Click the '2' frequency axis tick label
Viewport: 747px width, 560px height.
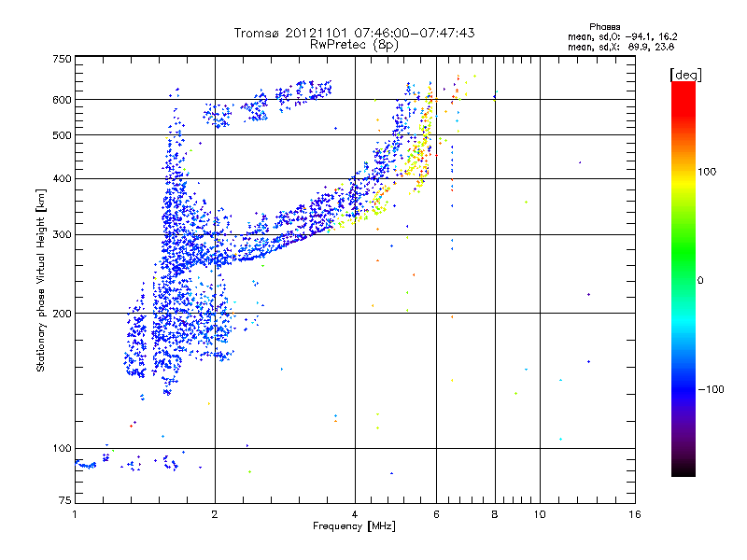(x=215, y=514)
